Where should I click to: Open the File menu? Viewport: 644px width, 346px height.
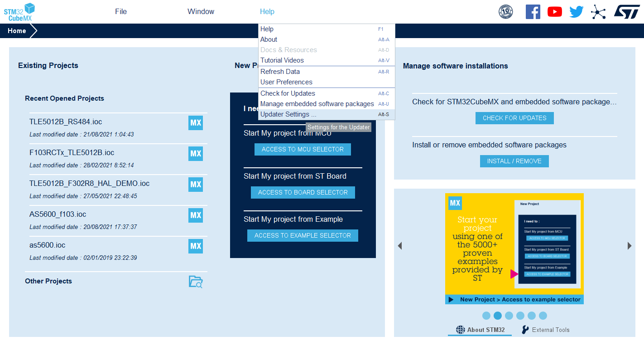[121, 12]
